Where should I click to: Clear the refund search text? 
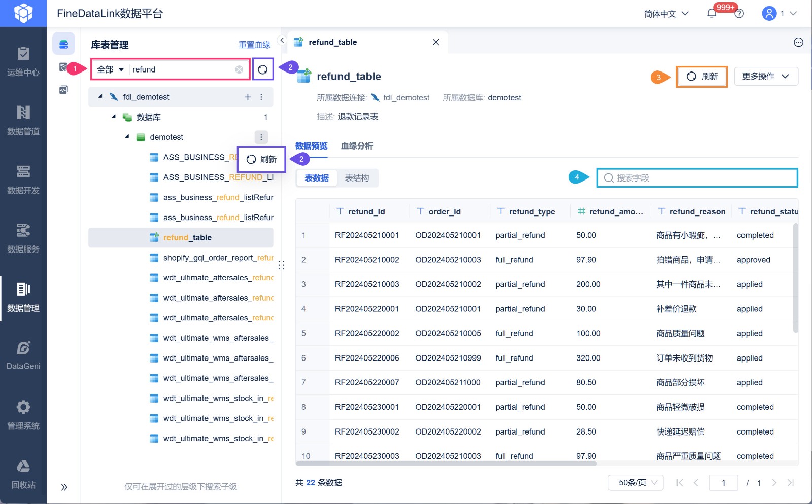239,69
